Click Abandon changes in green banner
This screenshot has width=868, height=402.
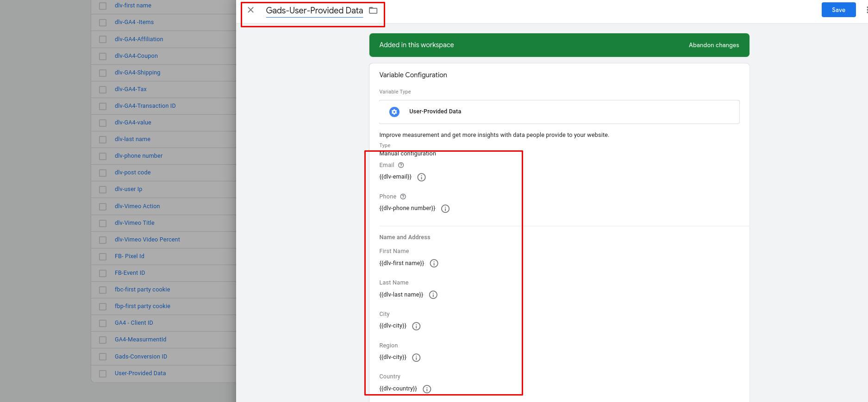(x=713, y=45)
